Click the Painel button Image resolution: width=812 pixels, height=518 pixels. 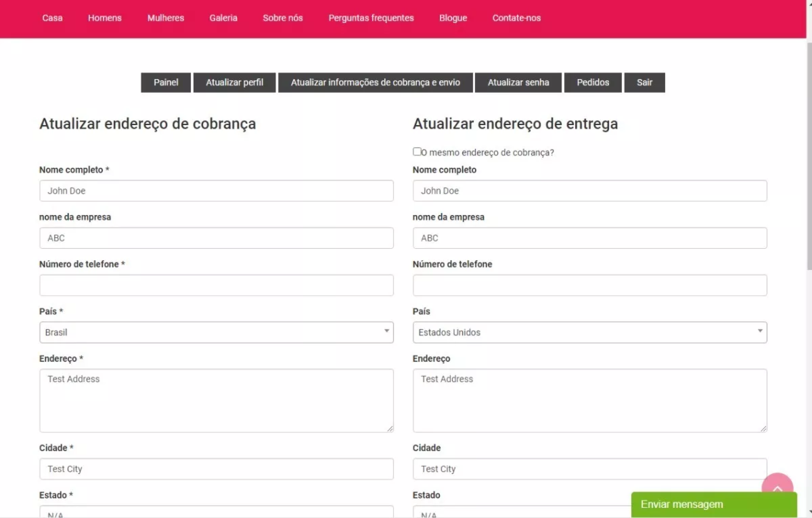click(165, 82)
